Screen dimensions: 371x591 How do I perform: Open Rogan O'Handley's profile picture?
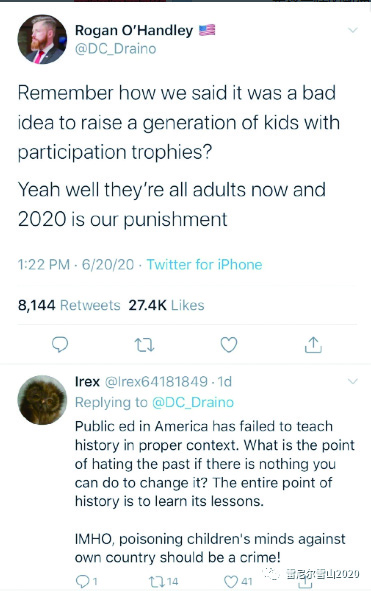click(42, 39)
